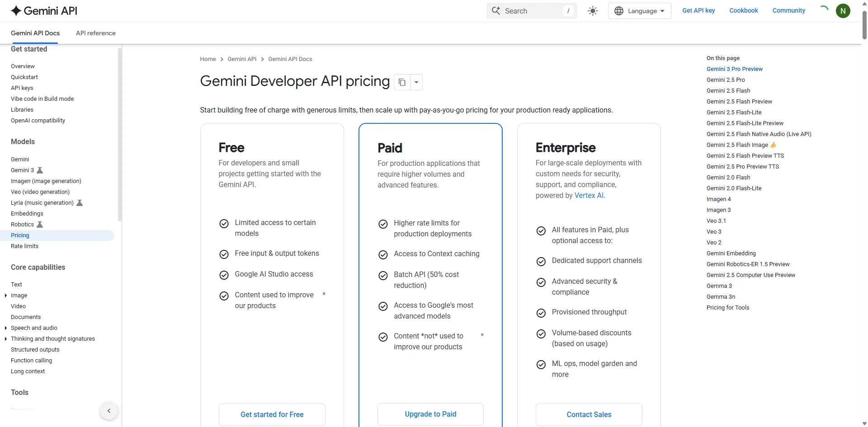Collapse sidebar with the chevron button

109,411
